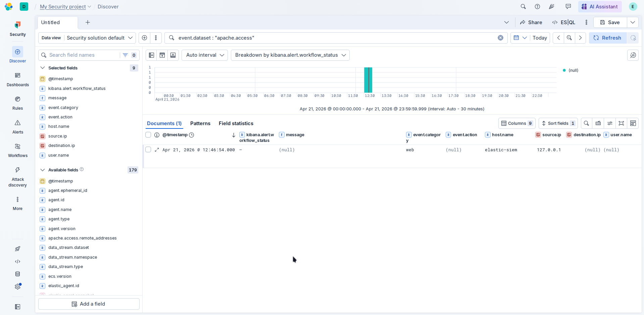Open the Auto interval dropdown
Screen dimensions: 644x315
click(205, 55)
